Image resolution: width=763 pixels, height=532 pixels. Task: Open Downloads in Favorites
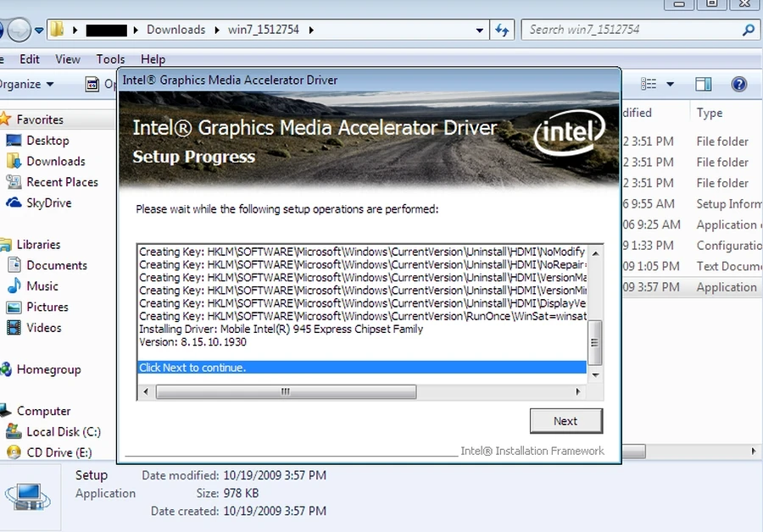pyautogui.click(x=56, y=162)
